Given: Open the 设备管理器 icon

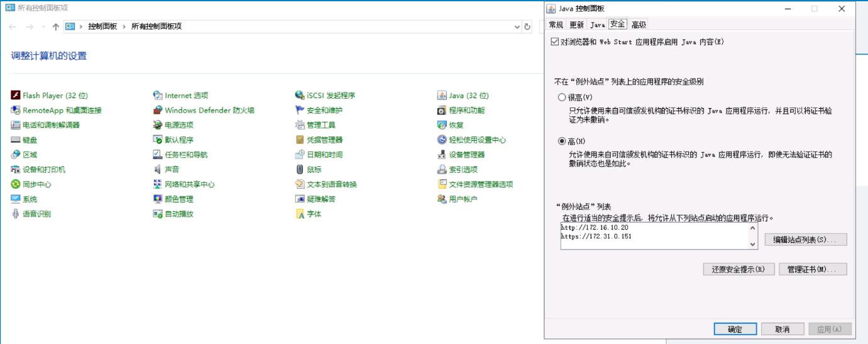Looking at the screenshot, I should [442, 155].
